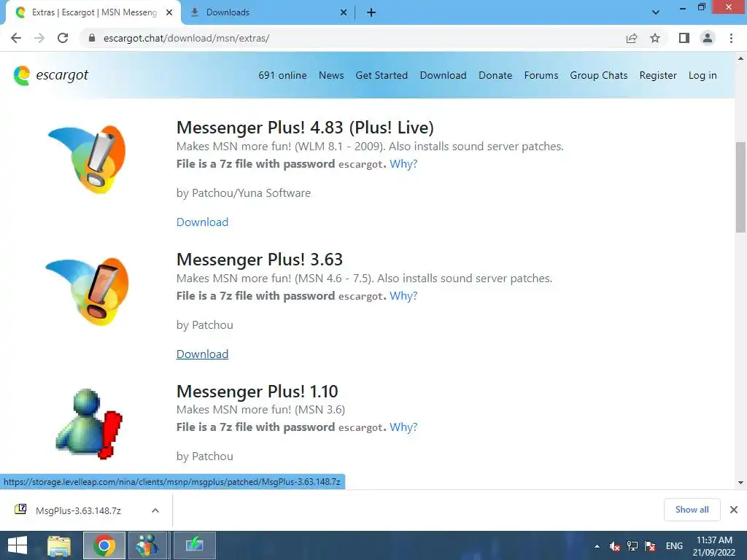747x560 pixels.
Task: Click Log in link
Action: 703,75
